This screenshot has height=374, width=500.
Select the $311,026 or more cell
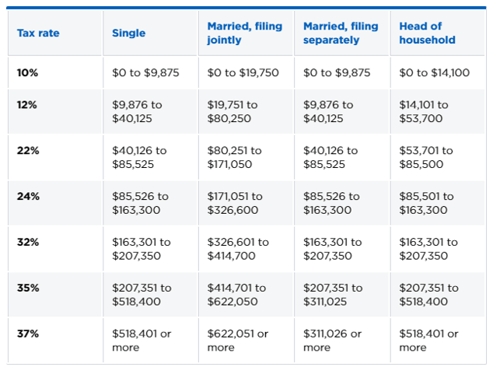(x=332, y=340)
